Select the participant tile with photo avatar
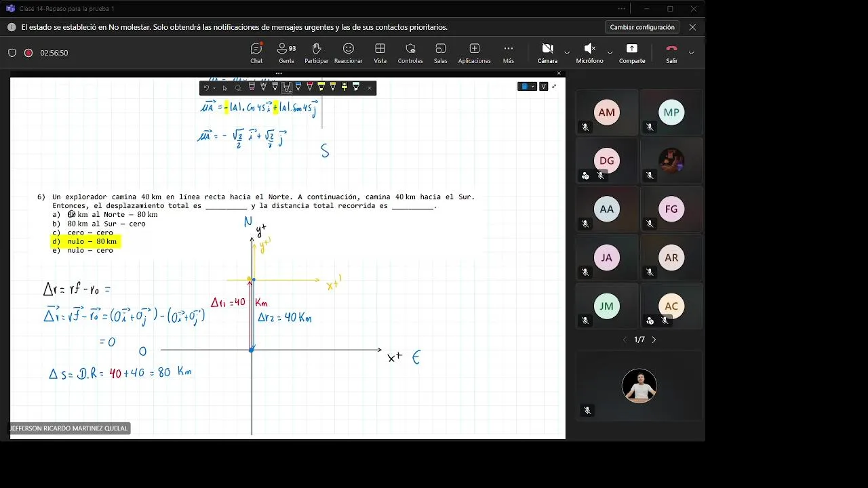Screen dimensions: 868x488 671,161
